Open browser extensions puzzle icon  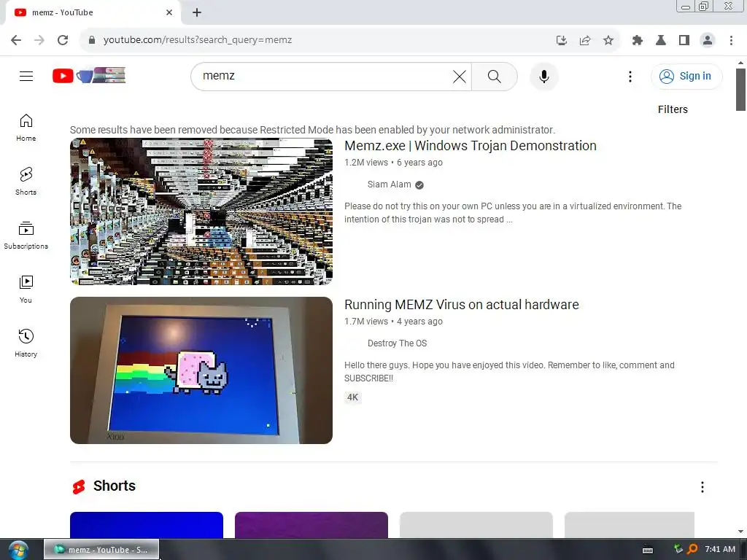[x=638, y=41]
